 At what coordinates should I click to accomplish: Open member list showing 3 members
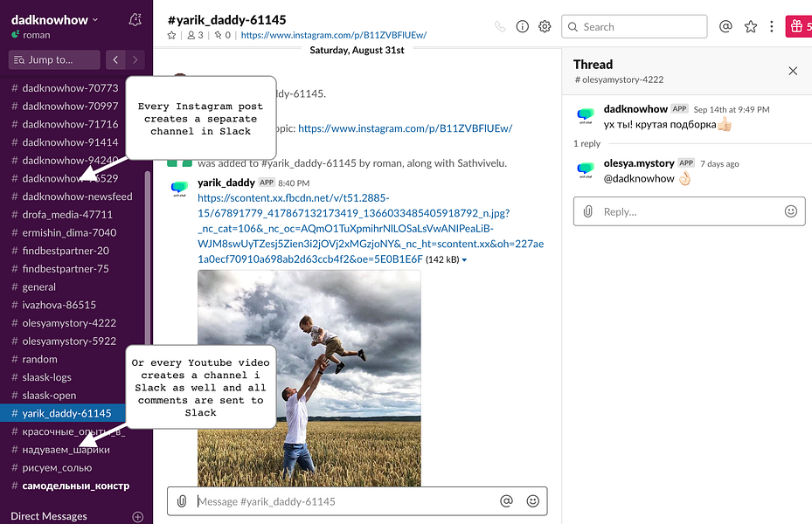tap(195, 35)
